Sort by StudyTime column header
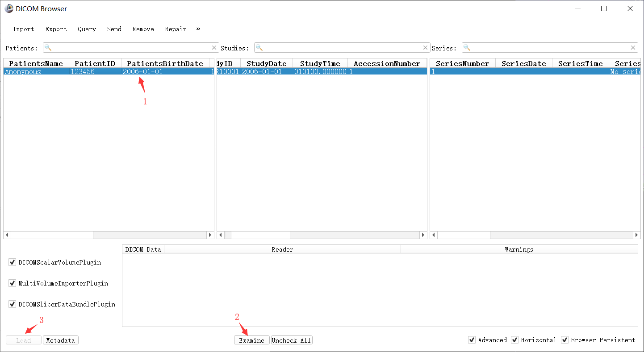The width and height of the screenshot is (644, 352). tap(320, 63)
